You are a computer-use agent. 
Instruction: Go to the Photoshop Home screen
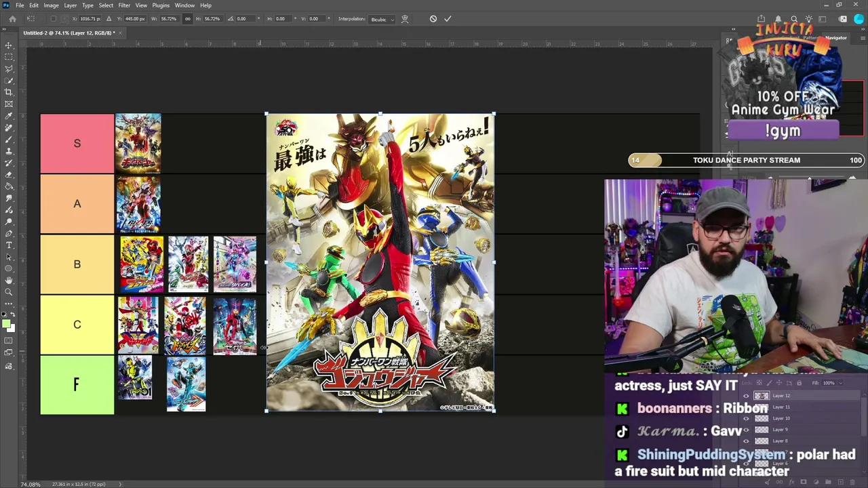(x=12, y=19)
